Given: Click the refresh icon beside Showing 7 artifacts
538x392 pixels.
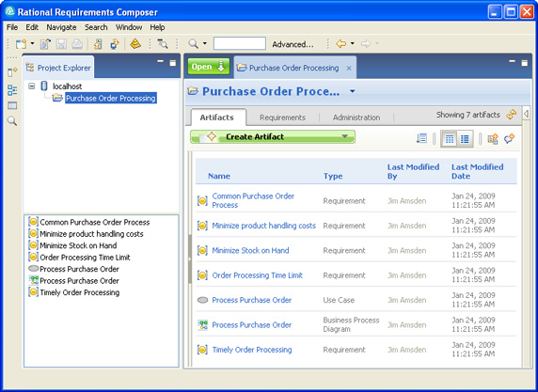Looking at the screenshot, I should point(512,115).
